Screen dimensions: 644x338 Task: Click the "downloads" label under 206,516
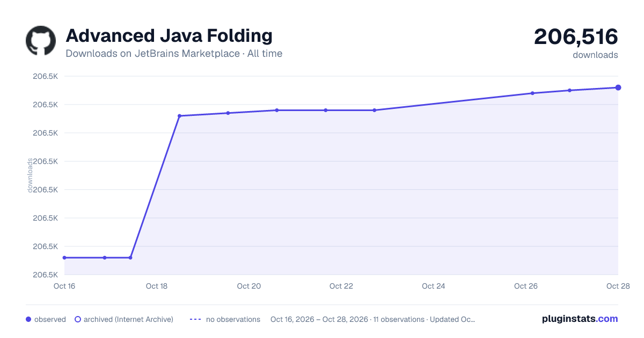click(595, 55)
